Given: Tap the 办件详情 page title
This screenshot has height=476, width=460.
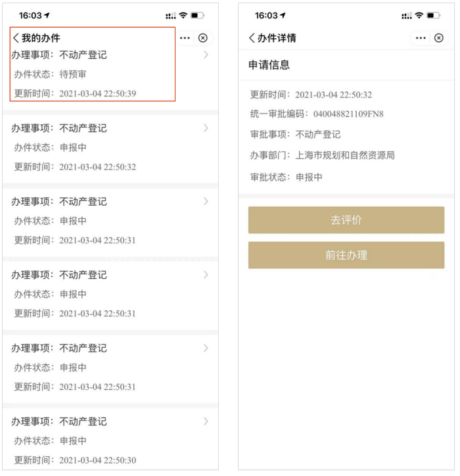Looking at the screenshot, I should [x=277, y=38].
